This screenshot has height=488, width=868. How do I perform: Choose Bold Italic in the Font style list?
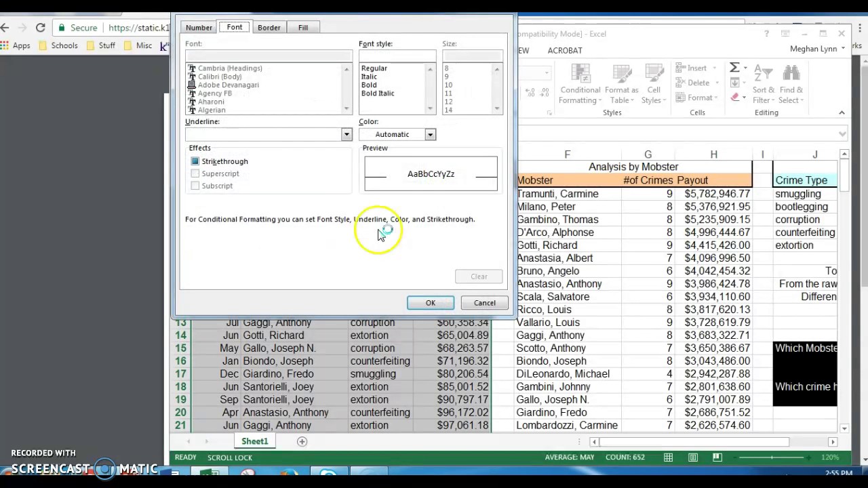tap(378, 93)
